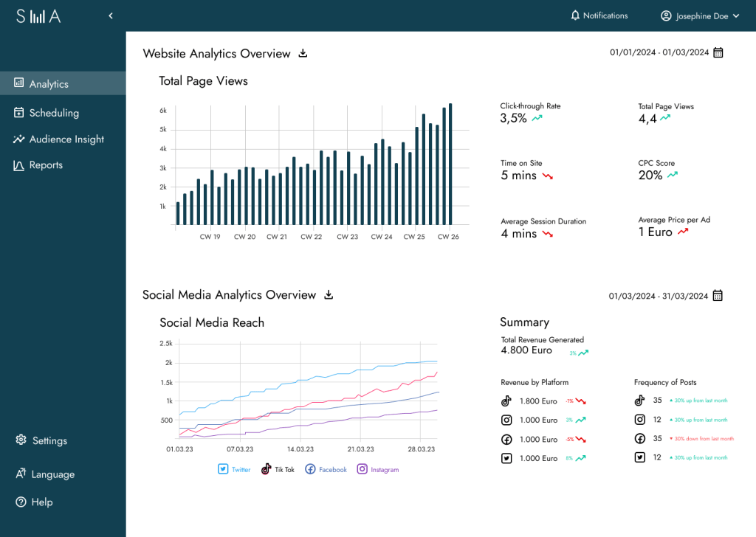
Task: Open the Audience Insight page
Action: tap(66, 139)
